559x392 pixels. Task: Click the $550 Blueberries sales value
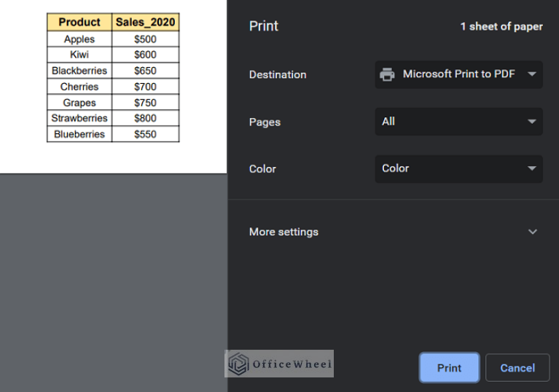coord(145,134)
